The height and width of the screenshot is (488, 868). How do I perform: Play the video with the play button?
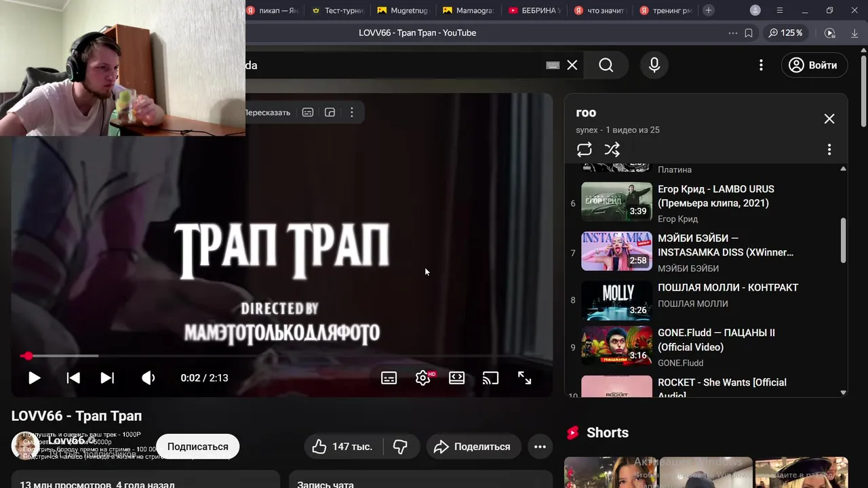pyautogui.click(x=34, y=378)
